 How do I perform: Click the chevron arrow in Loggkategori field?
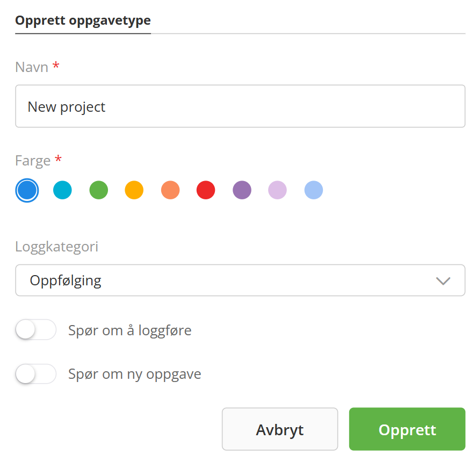[x=443, y=280]
